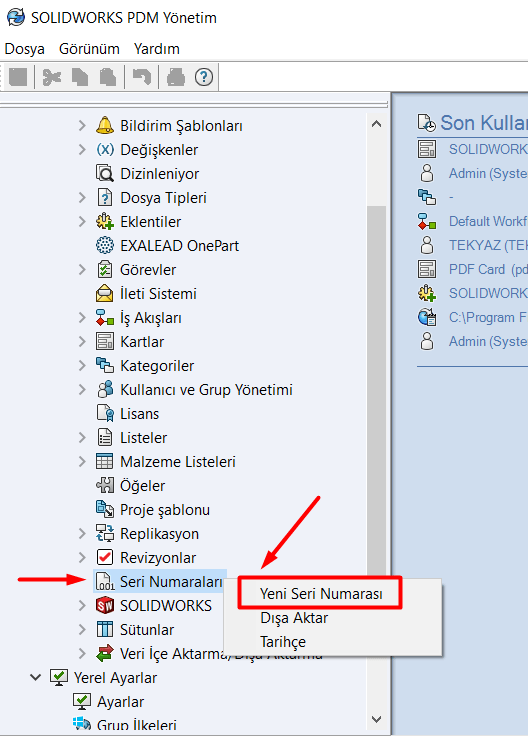This screenshot has width=528, height=737.
Task: Expand the Bildirim Şablonları node
Action: tap(82, 125)
